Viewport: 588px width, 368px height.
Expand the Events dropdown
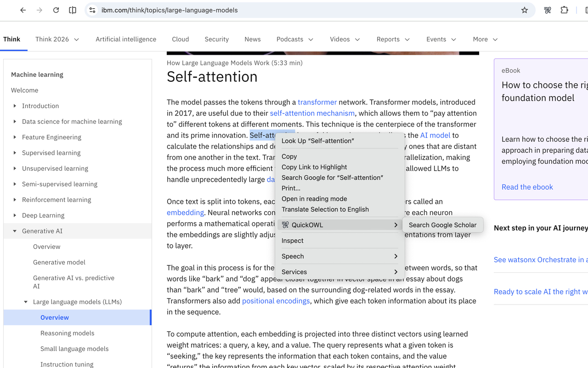(441, 39)
